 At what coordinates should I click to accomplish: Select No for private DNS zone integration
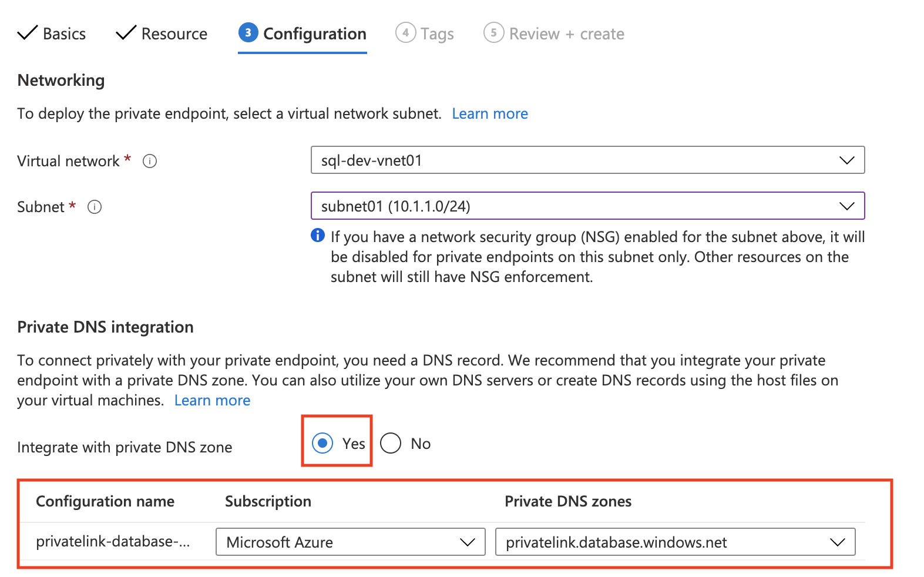click(x=391, y=443)
